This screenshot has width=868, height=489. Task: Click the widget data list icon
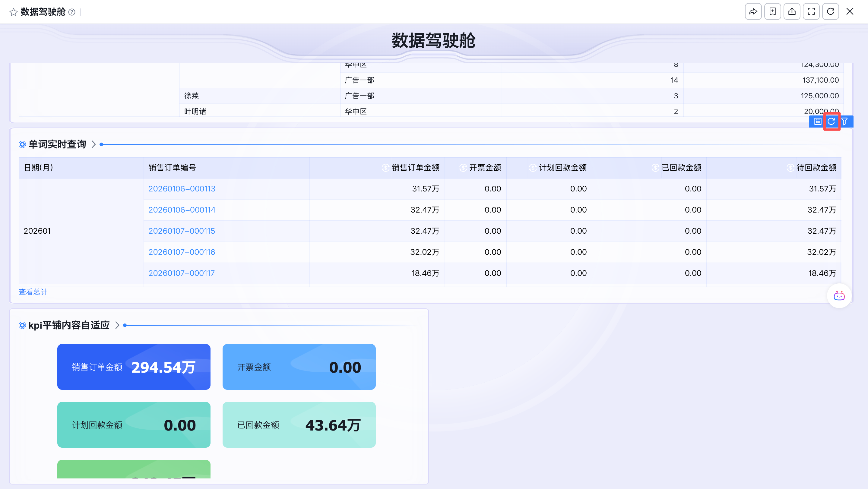pos(817,121)
